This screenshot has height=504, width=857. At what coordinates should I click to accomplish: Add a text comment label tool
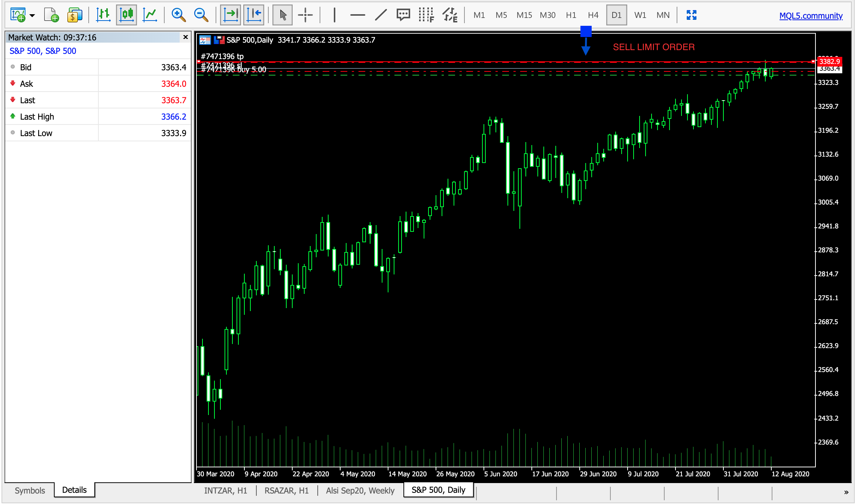(403, 15)
